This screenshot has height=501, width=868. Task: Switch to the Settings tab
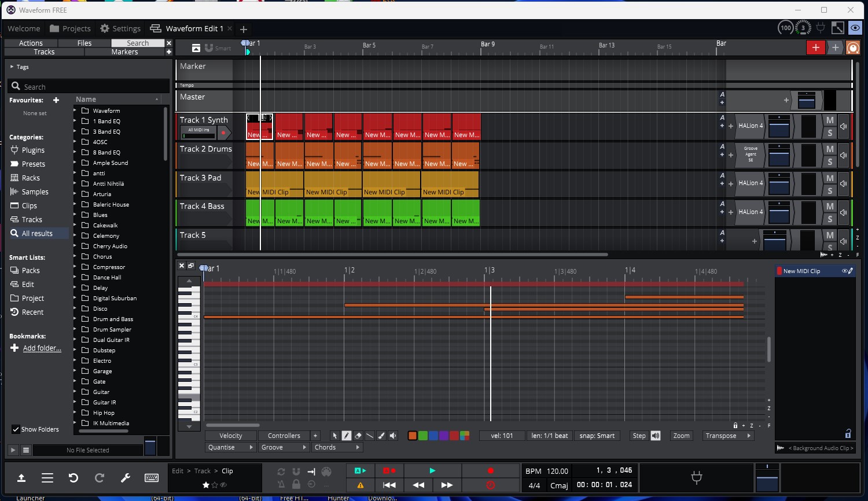[x=120, y=28]
